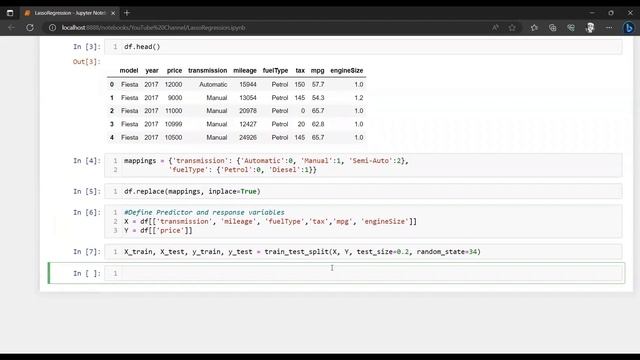Click the 'fuelType' column header
The image size is (640, 360).
coord(275,71)
